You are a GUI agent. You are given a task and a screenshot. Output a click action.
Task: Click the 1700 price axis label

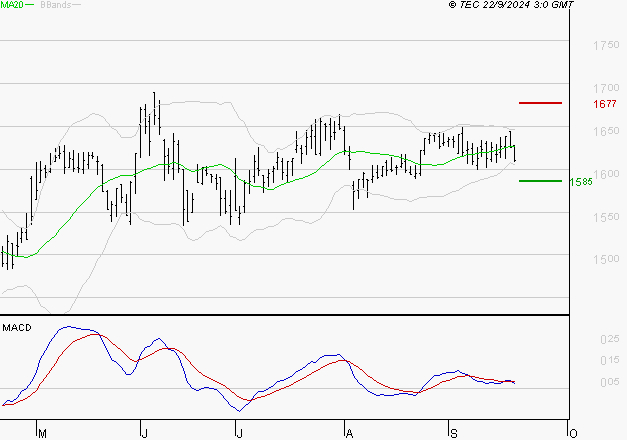(606, 88)
